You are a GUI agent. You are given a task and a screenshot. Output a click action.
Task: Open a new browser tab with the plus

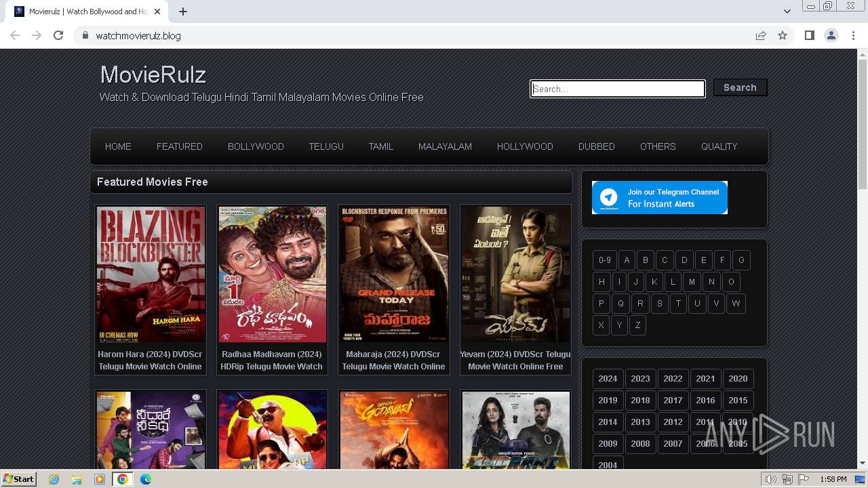[x=183, y=12]
